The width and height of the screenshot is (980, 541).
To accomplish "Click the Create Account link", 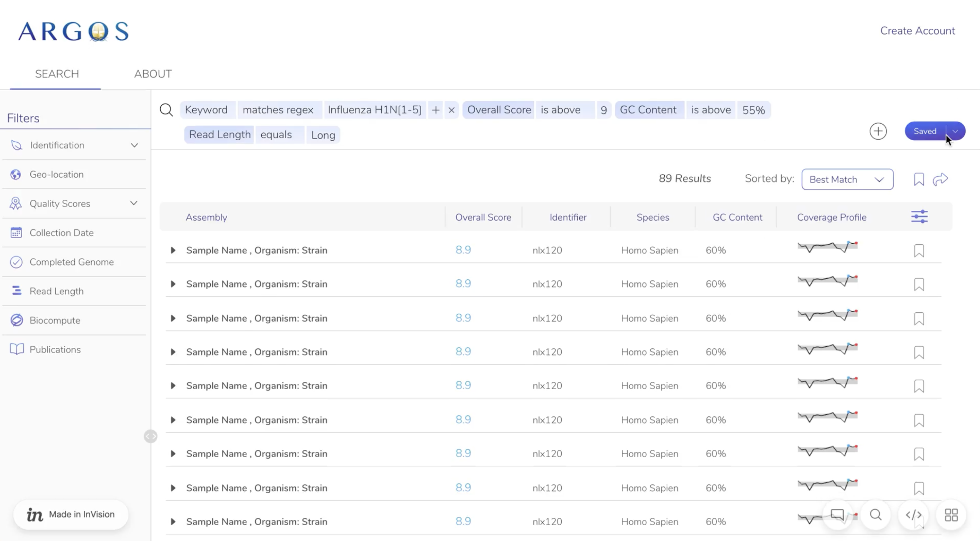I will point(917,31).
